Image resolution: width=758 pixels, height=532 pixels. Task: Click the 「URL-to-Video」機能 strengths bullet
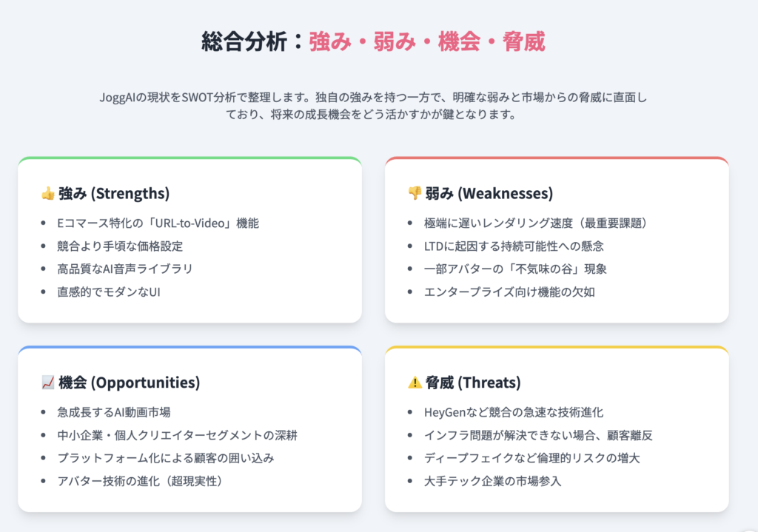point(158,223)
